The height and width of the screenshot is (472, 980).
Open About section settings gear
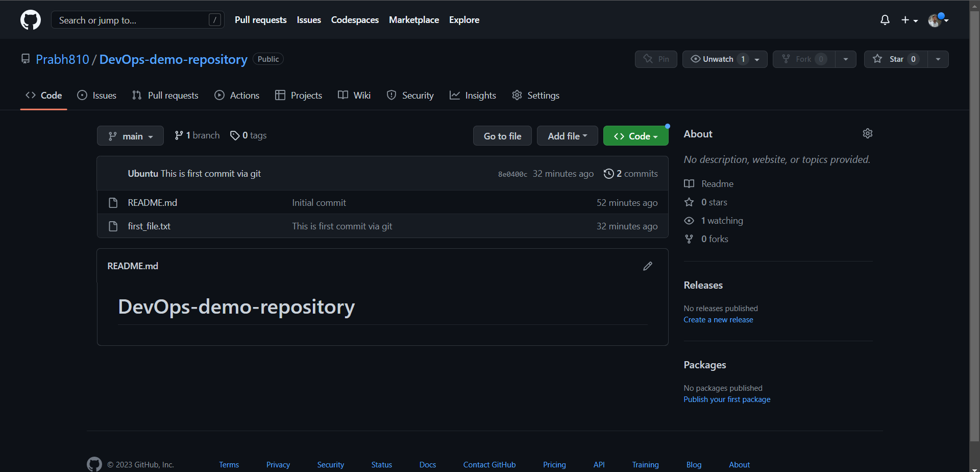[x=868, y=133]
